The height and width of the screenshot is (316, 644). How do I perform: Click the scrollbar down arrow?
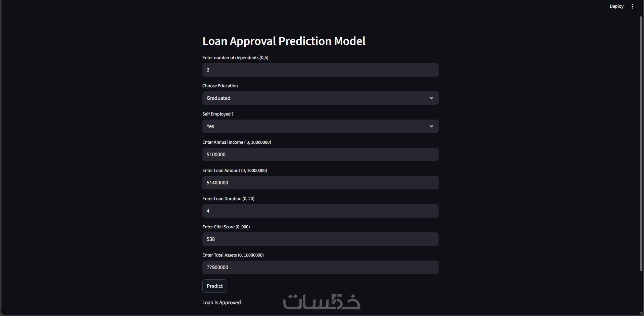[x=642, y=313]
